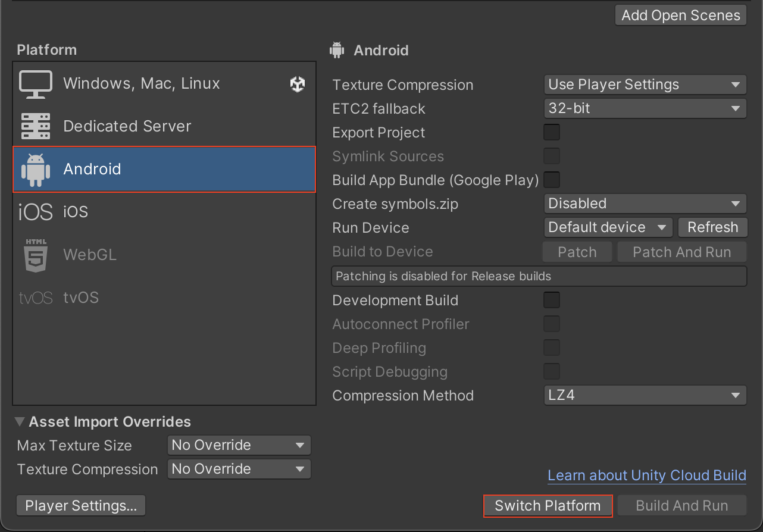Toggle the Deep Profiling checkbox
763x532 pixels.
(552, 348)
